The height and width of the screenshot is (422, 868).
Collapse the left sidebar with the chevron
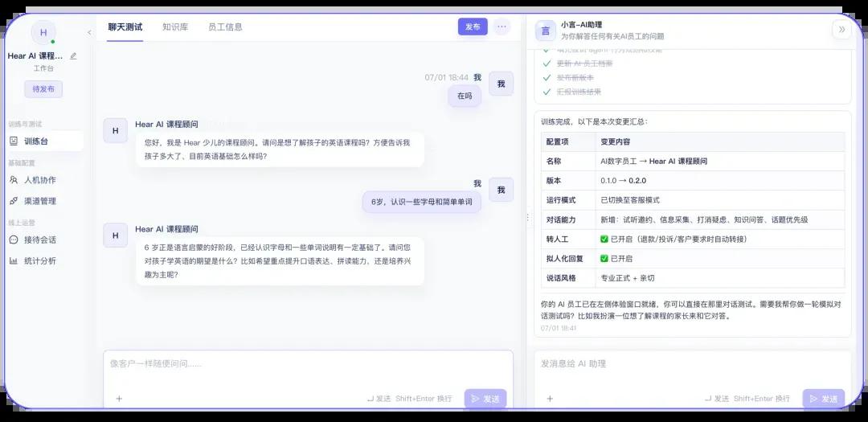(90, 33)
